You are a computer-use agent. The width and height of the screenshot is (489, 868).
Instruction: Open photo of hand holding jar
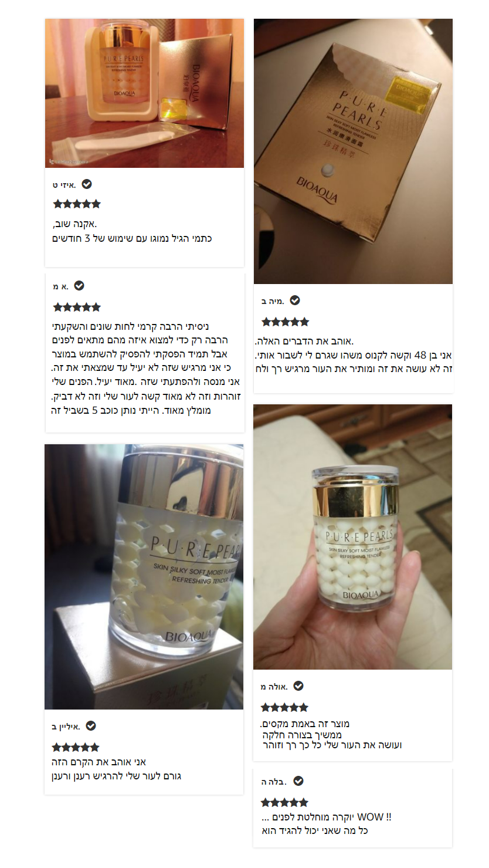click(x=352, y=537)
